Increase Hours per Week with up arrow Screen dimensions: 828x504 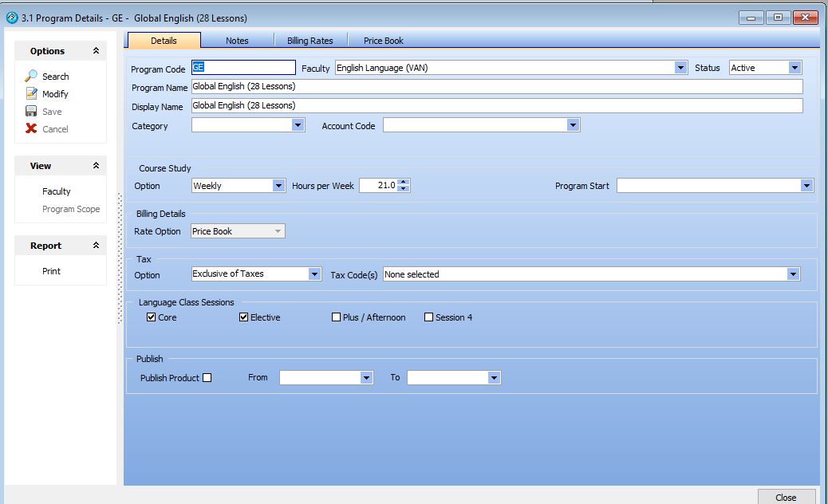[404, 182]
